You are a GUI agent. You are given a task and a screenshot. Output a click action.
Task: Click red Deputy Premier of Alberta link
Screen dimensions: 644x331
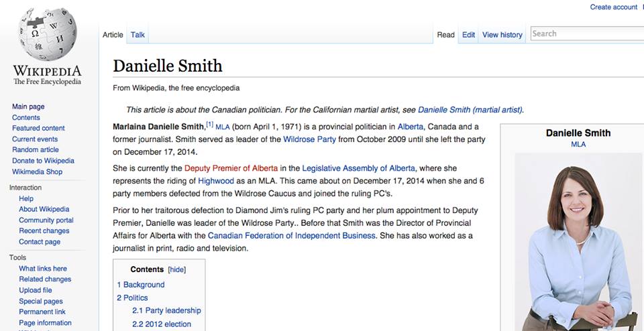[231, 168]
